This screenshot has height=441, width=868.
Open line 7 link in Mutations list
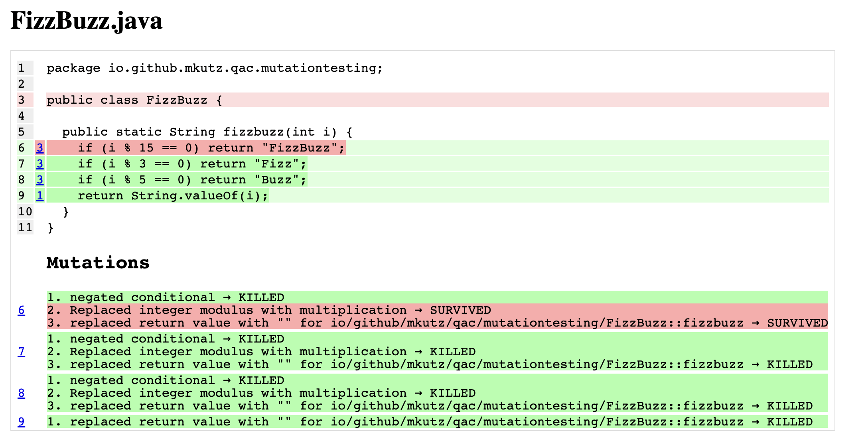[x=21, y=352]
